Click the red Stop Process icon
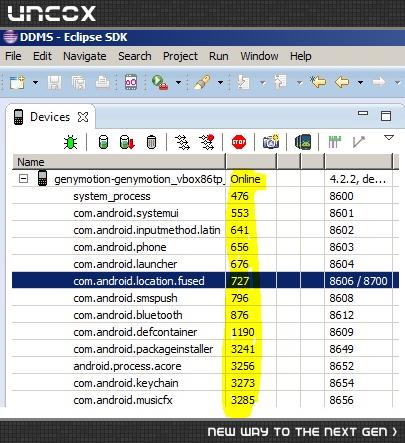The height and width of the screenshot is (443, 405). [x=239, y=142]
